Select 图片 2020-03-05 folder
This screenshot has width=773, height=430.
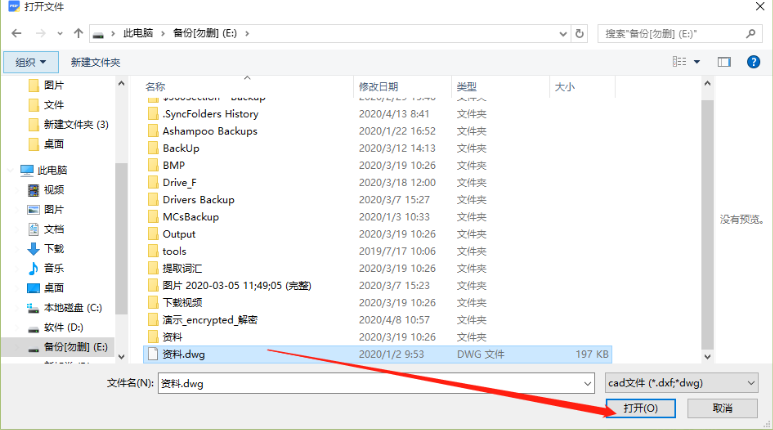coord(237,286)
